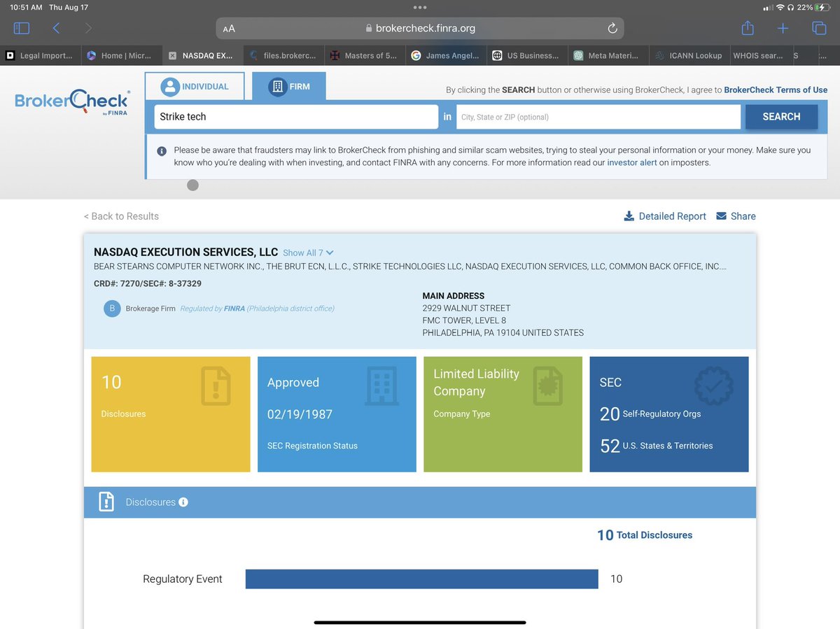The image size is (840, 629).
Task: Click the brokercheck.finra.org address bar
Action: coord(420,29)
